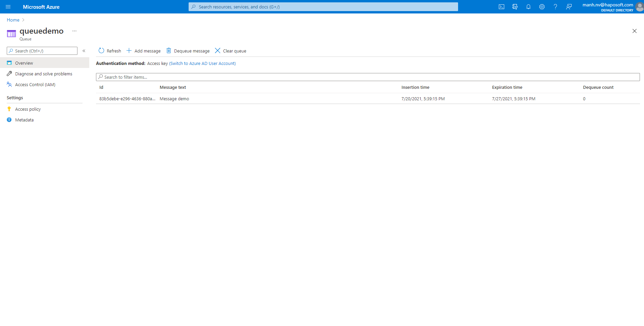
Task: Focus the sidebar Search (Ctrl+/) box
Action: point(42,51)
